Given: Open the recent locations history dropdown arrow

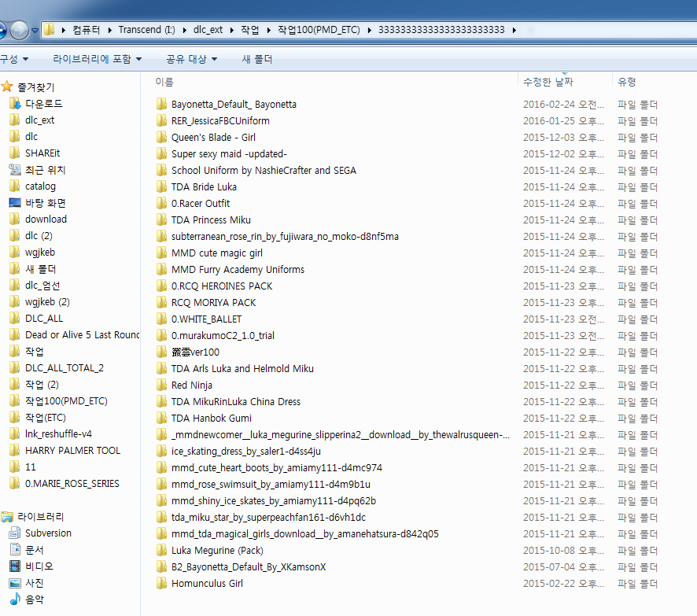Looking at the screenshot, I should coord(35,31).
